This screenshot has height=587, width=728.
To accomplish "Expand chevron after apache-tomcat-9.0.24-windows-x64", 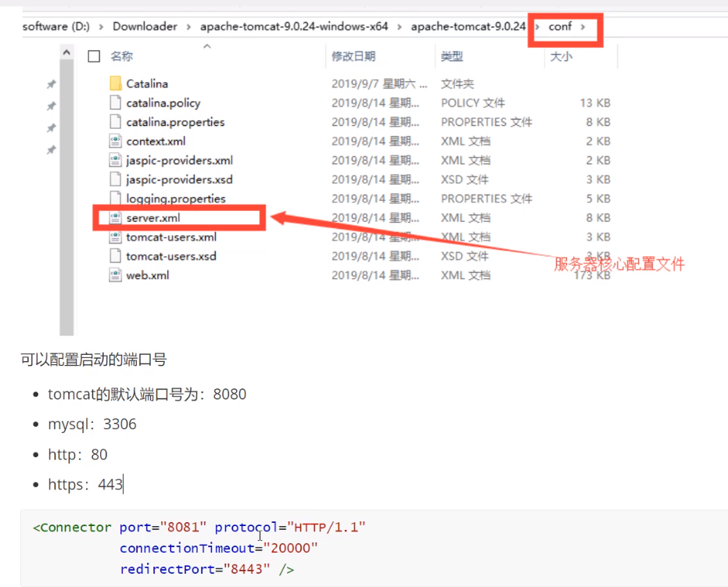I will coord(400,27).
